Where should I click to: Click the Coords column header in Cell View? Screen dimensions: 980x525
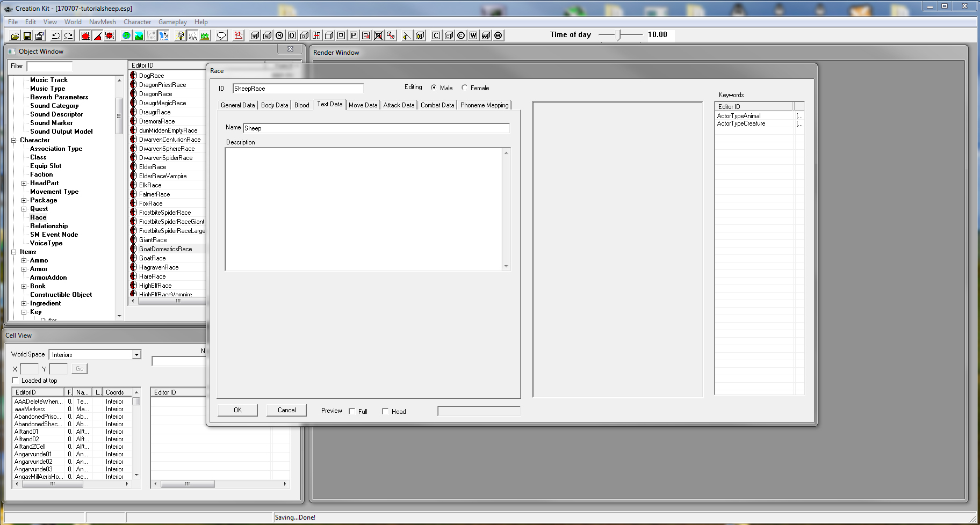(118, 392)
